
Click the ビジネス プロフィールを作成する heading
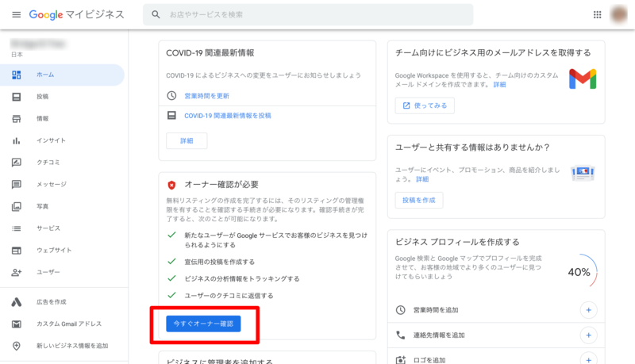point(458,242)
